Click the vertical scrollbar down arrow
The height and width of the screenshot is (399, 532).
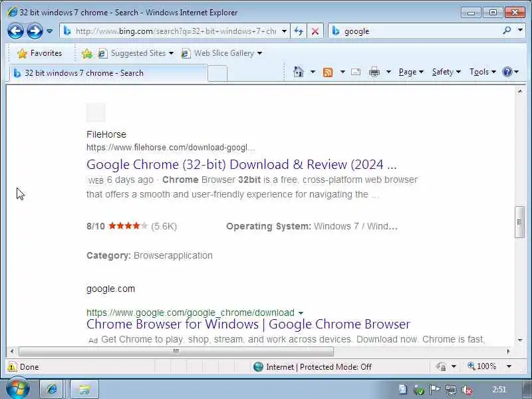pyautogui.click(x=520, y=340)
